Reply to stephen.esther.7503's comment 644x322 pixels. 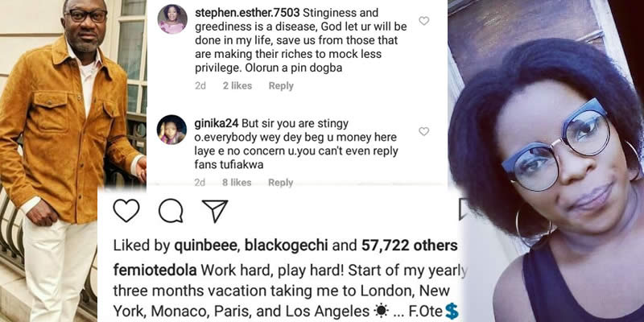pos(281,86)
